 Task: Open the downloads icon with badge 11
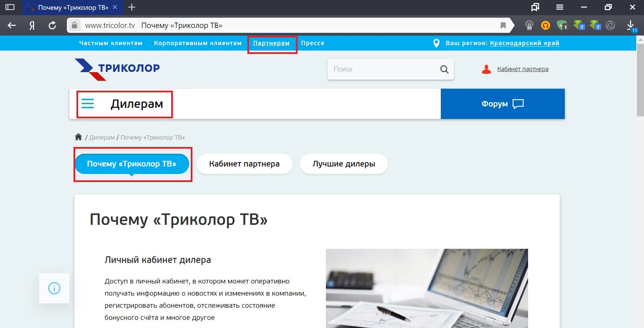click(x=631, y=26)
